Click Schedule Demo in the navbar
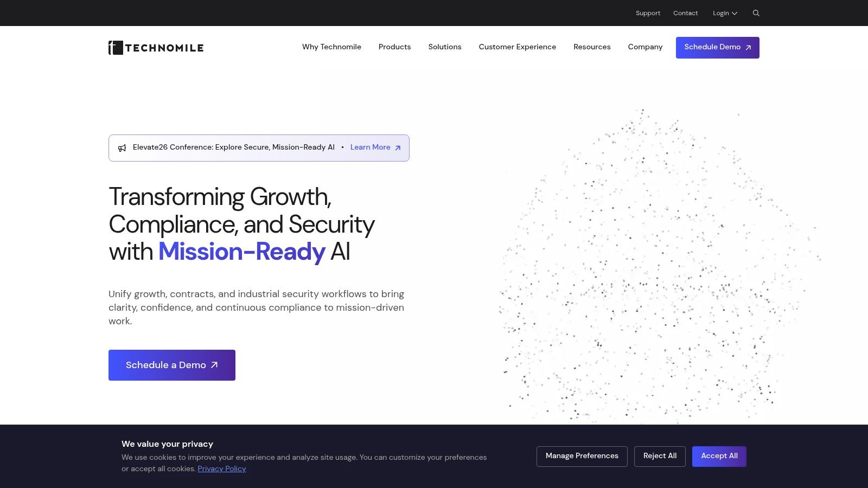868x488 pixels. click(x=717, y=48)
